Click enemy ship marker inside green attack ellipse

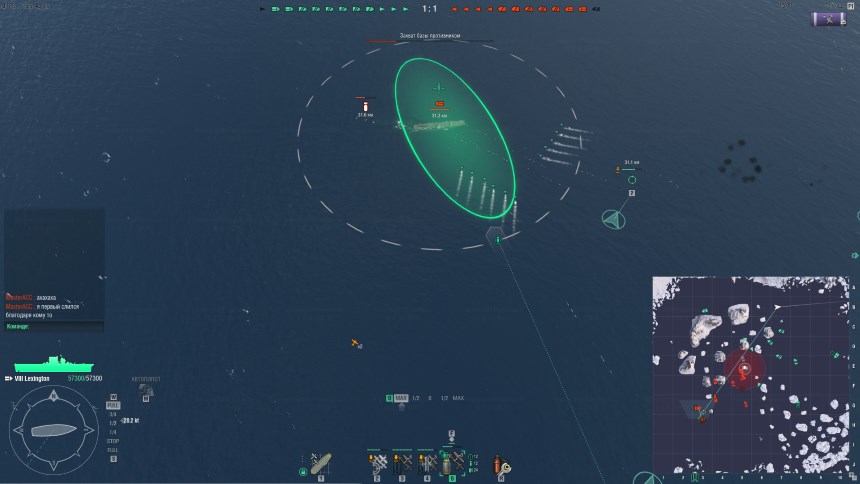[439, 104]
